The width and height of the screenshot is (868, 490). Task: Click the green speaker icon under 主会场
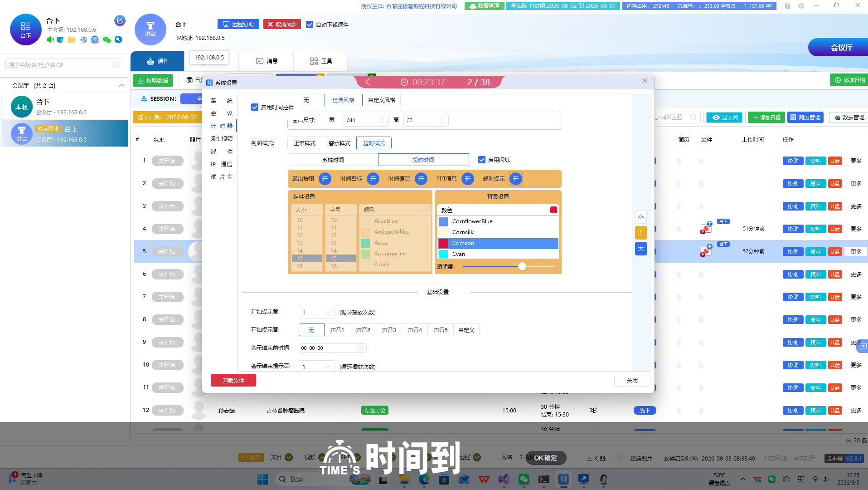(x=50, y=40)
